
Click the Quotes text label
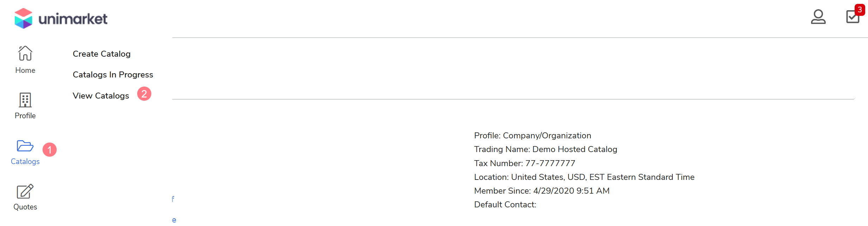click(25, 207)
